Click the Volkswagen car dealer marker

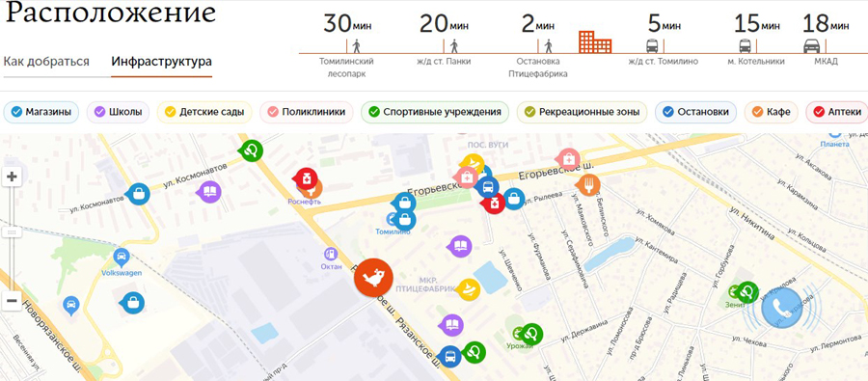[121, 257]
